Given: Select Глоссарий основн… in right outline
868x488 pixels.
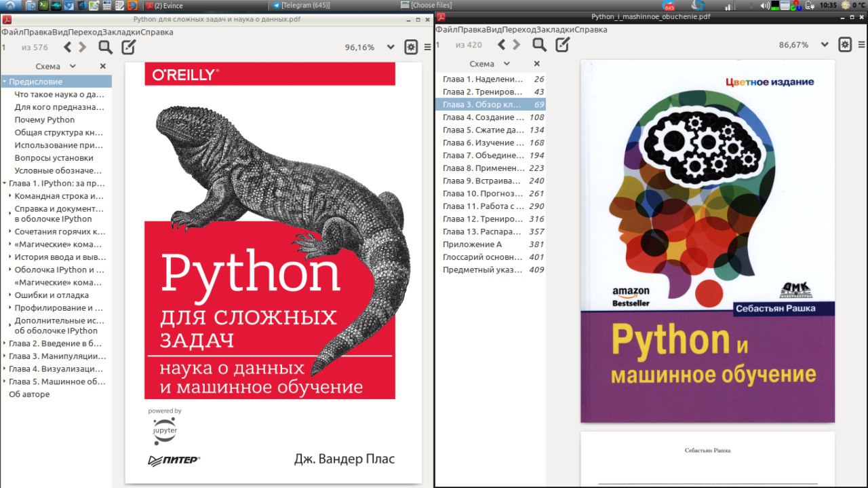Looking at the screenshot, I should (490, 257).
